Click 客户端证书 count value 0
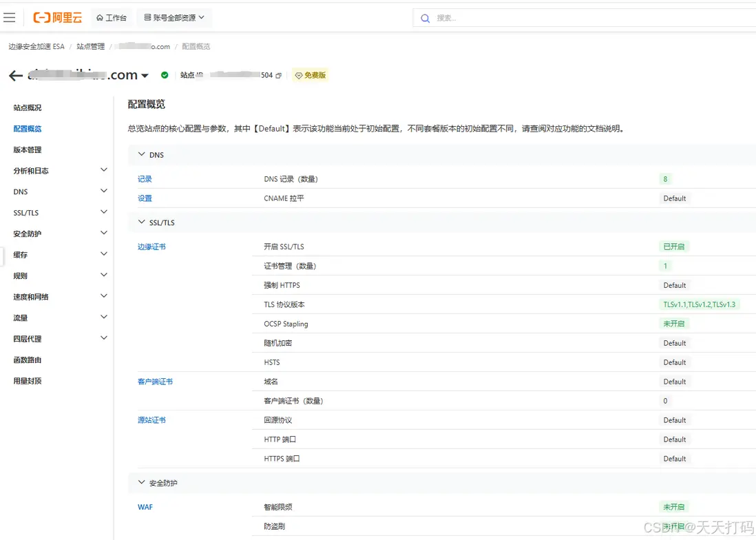The image size is (756, 540). pos(665,401)
